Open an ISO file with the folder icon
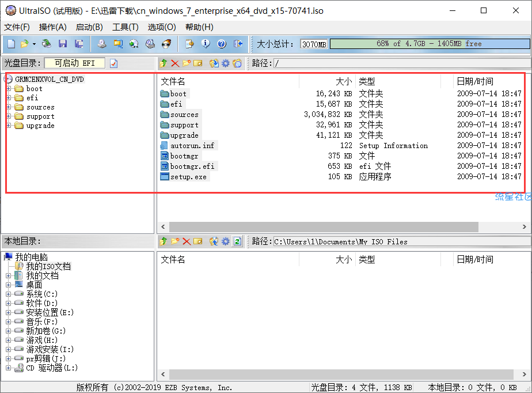Viewport: 532px width, 393px height. point(24,44)
